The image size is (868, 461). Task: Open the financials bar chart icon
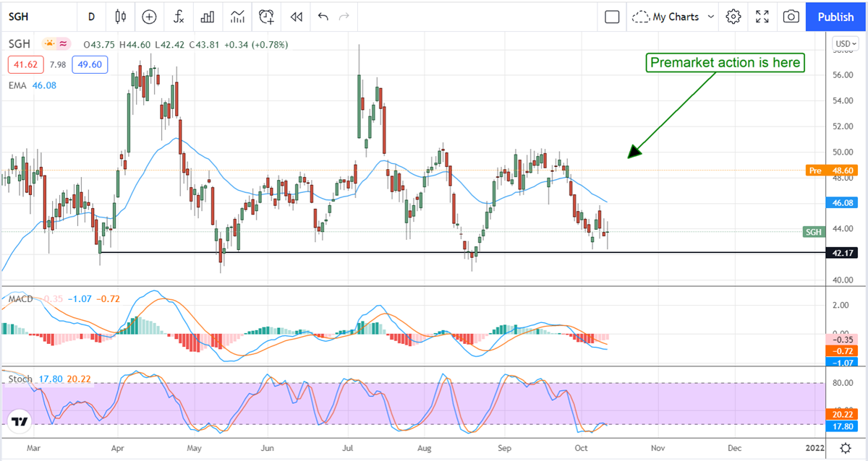tap(208, 16)
